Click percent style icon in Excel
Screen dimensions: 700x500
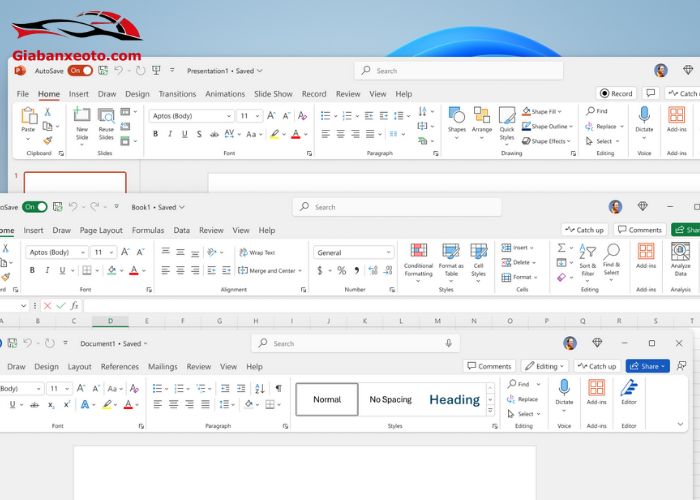pyautogui.click(x=342, y=271)
